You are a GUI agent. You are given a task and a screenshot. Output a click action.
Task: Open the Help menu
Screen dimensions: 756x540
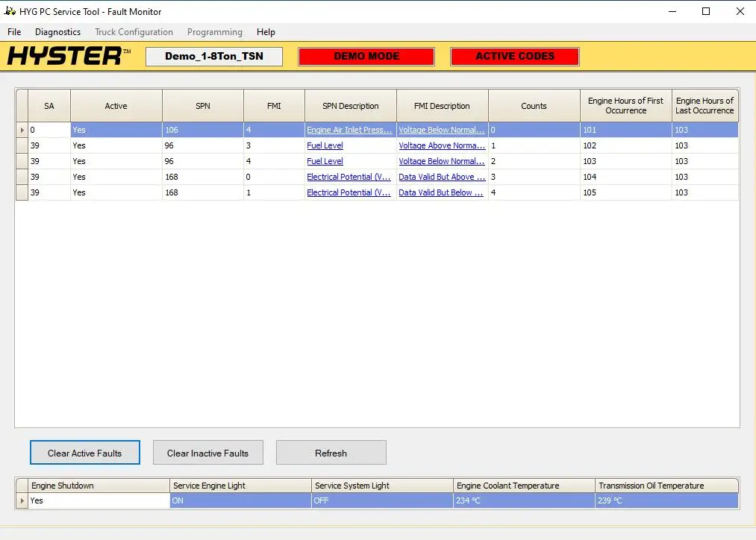tap(266, 32)
